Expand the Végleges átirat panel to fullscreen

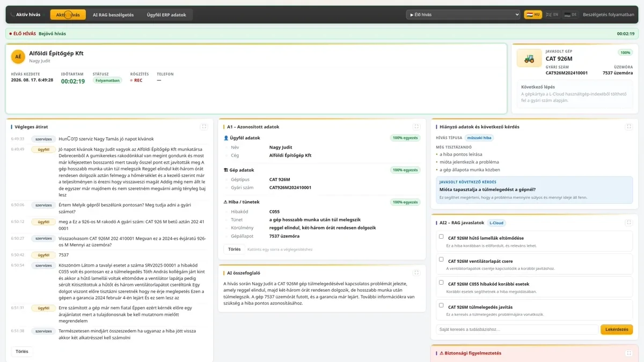(x=204, y=127)
